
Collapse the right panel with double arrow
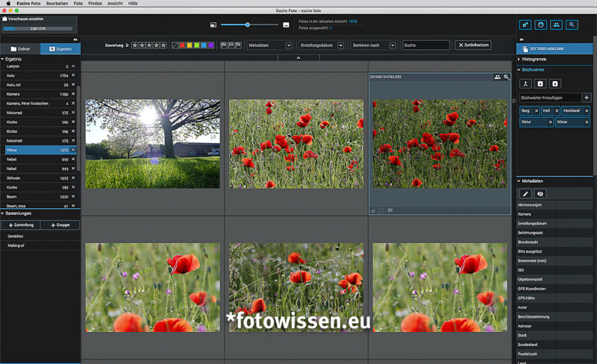tap(522, 40)
